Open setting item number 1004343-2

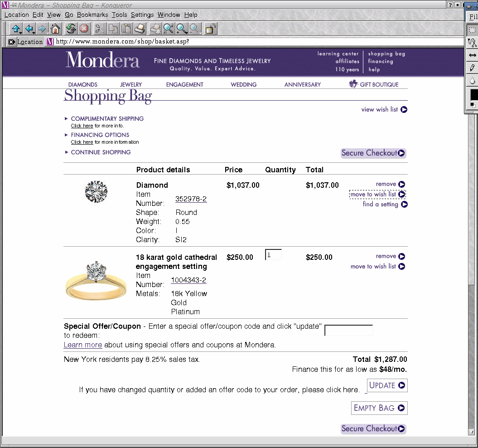(188, 280)
